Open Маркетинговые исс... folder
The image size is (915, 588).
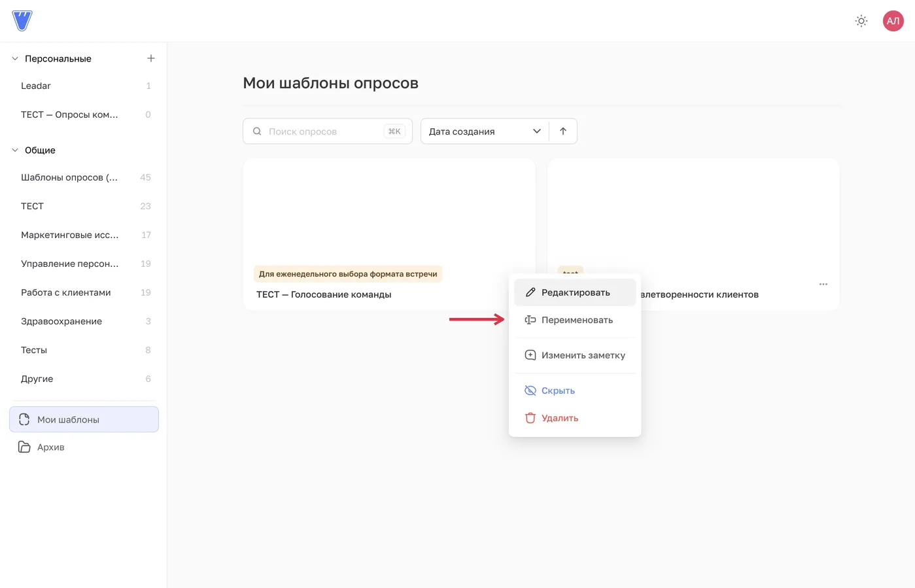pos(84,235)
